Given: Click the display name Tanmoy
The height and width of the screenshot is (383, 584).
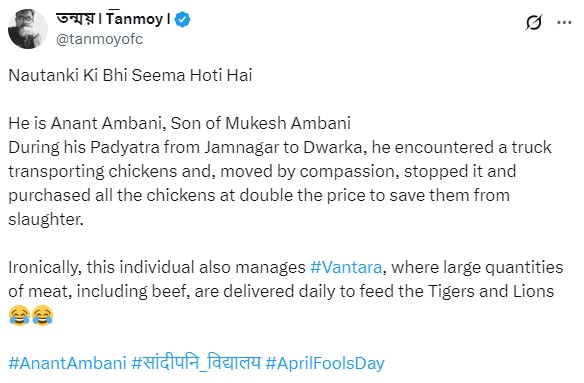Looking at the screenshot, I should click(x=134, y=19).
